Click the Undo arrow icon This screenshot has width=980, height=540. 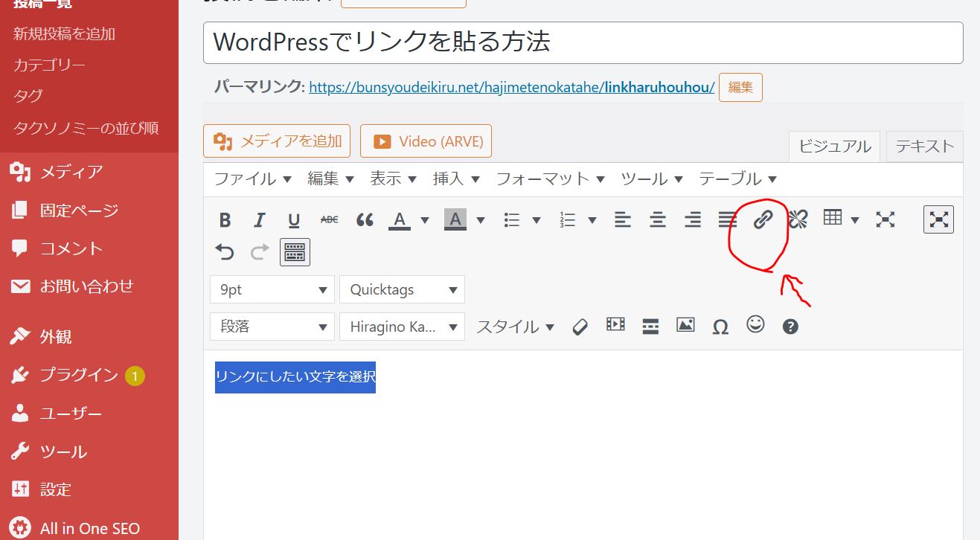coord(225,252)
